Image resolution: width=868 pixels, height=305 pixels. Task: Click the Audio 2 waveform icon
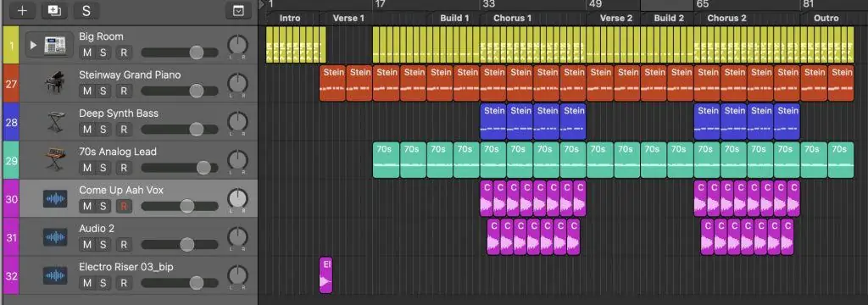[x=55, y=237]
